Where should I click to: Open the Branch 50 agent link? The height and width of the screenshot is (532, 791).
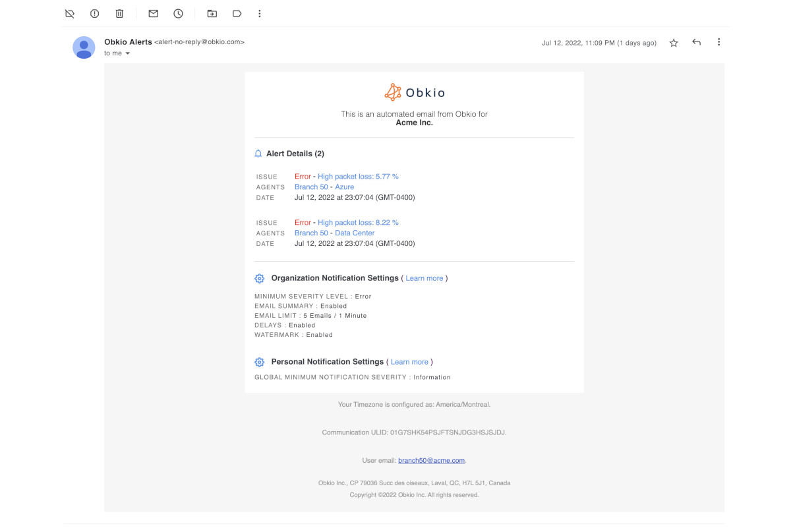pos(310,187)
